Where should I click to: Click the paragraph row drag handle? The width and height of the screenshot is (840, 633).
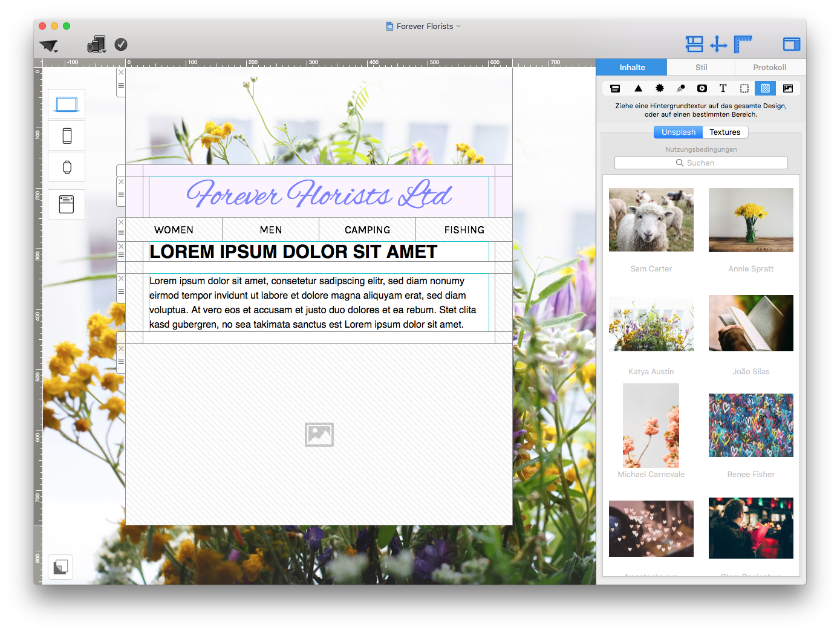click(x=121, y=292)
